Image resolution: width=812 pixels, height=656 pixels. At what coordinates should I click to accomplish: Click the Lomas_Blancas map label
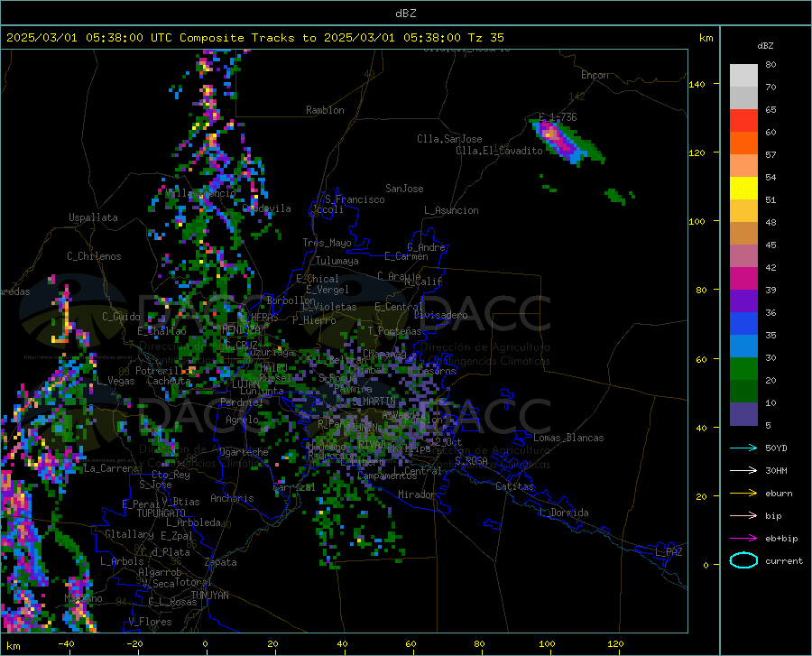point(568,438)
